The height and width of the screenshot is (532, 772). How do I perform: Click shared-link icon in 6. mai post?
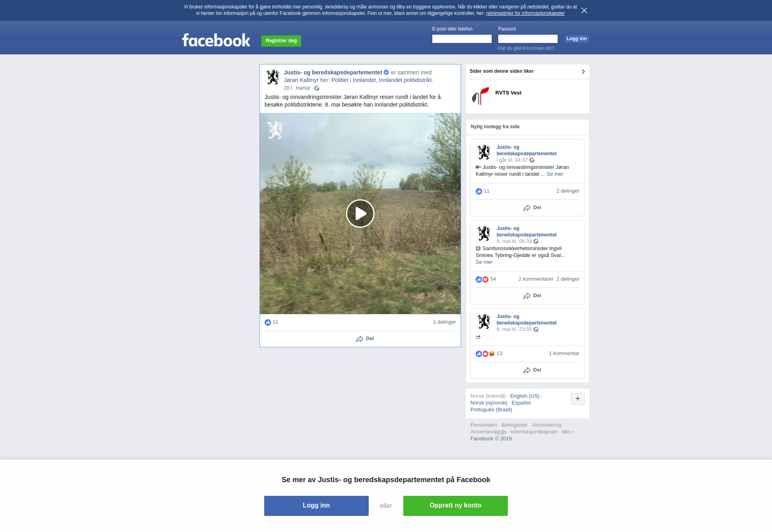(478, 337)
